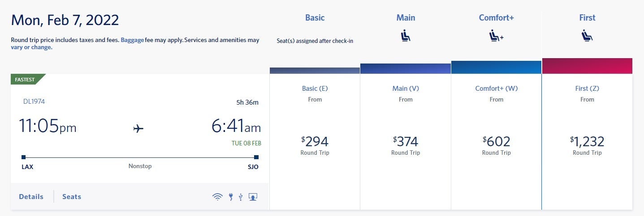Click the magenta First class color bar
Image resolution: width=644 pixels, height=216 pixels.
tap(587, 66)
